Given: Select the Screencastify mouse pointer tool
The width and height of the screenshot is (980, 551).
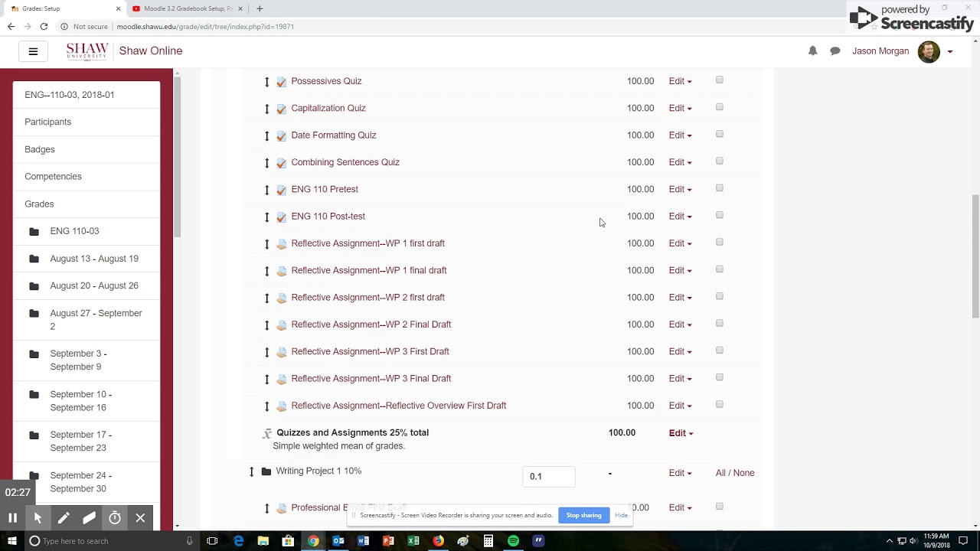Looking at the screenshot, I should pyautogui.click(x=38, y=518).
